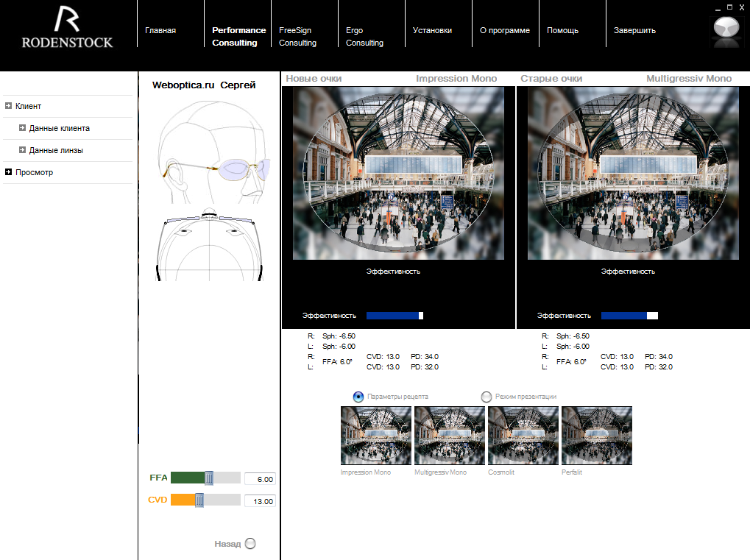Click the top-view head diagram
The image size is (750, 560).
[210, 244]
